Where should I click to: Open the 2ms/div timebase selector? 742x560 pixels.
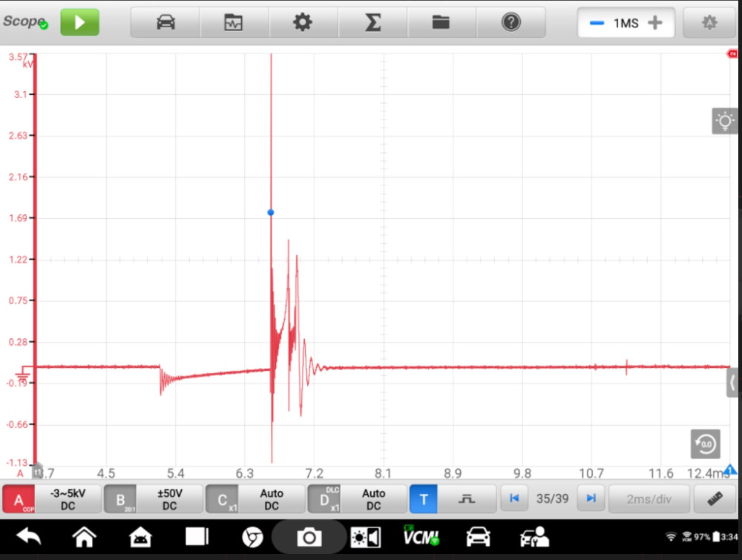pyautogui.click(x=649, y=499)
